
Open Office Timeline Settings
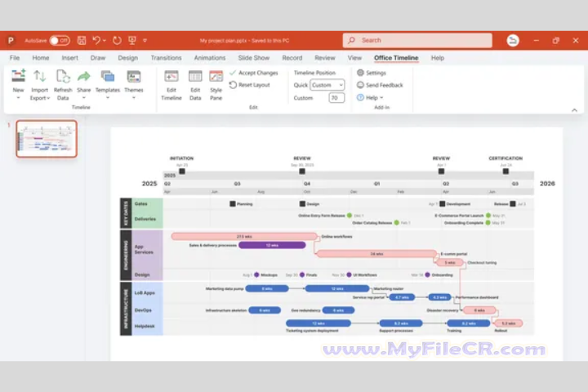click(x=372, y=73)
